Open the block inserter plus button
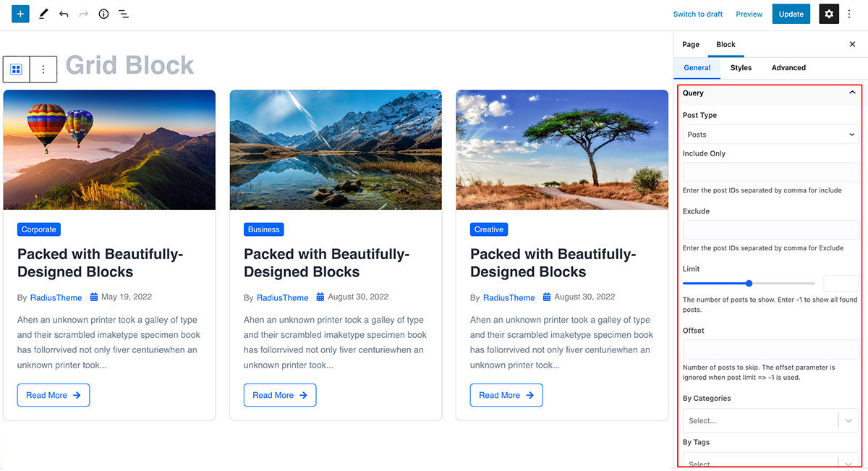This screenshot has width=868, height=471. 20,14
